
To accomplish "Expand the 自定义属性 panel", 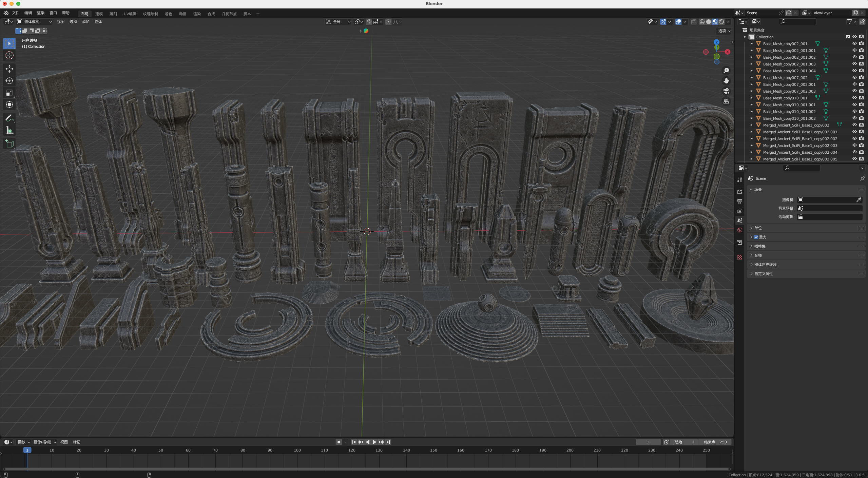I will click(806, 274).
